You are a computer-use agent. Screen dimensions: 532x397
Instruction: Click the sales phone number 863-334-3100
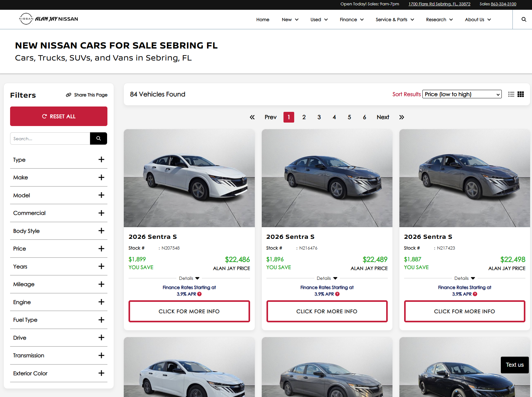pyautogui.click(x=503, y=4)
